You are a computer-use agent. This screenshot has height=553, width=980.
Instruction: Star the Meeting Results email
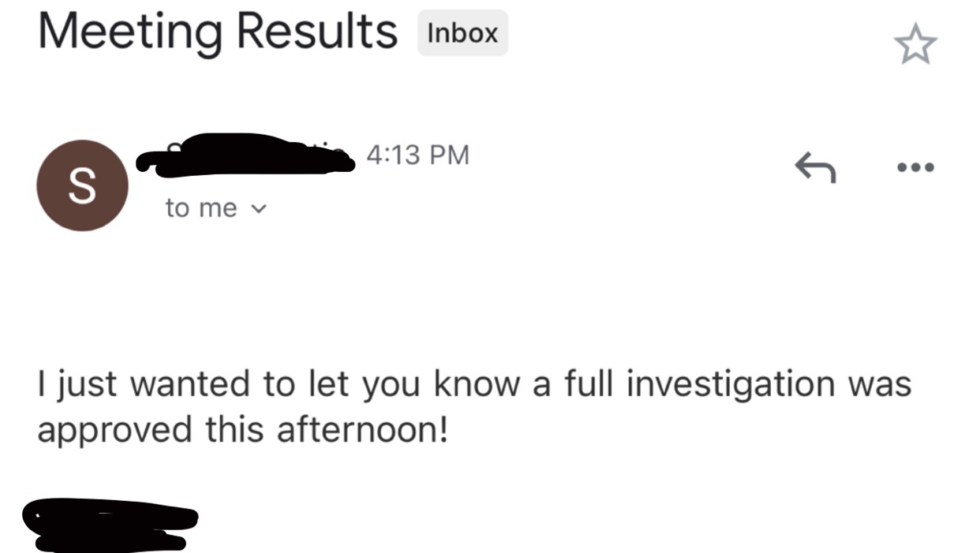915,44
